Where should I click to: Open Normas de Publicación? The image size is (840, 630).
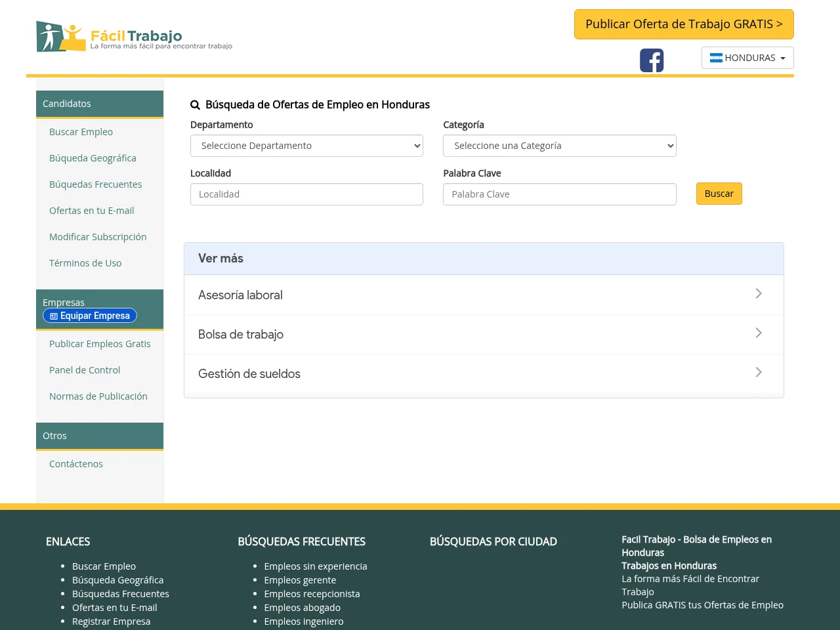pos(98,396)
